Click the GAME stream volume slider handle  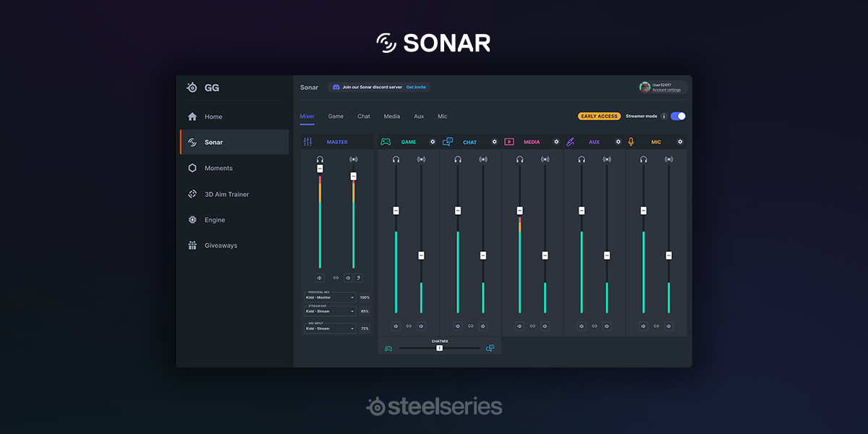click(421, 255)
